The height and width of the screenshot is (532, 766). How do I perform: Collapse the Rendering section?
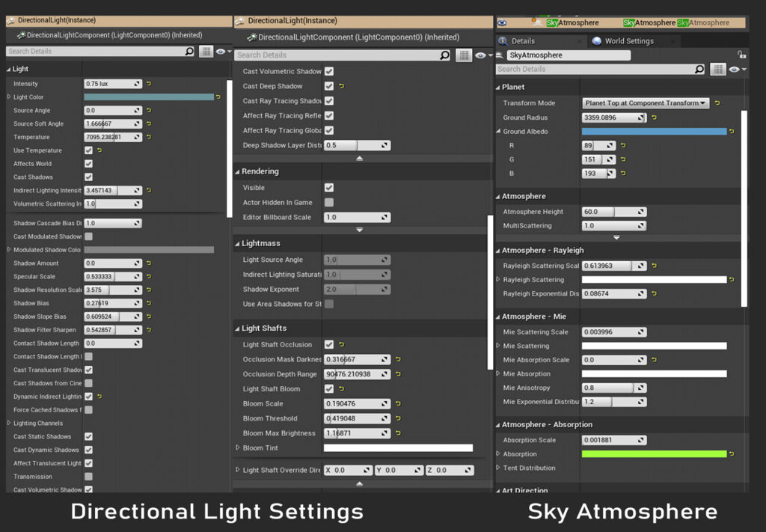point(237,171)
